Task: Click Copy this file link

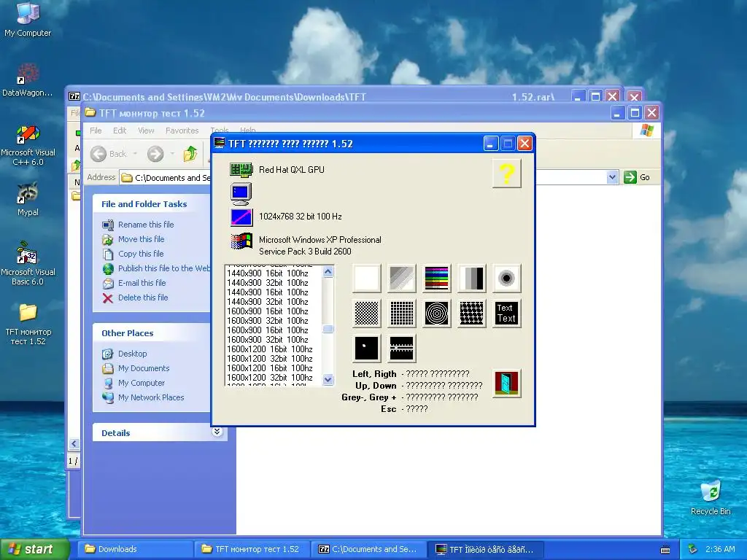Action: click(x=141, y=254)
